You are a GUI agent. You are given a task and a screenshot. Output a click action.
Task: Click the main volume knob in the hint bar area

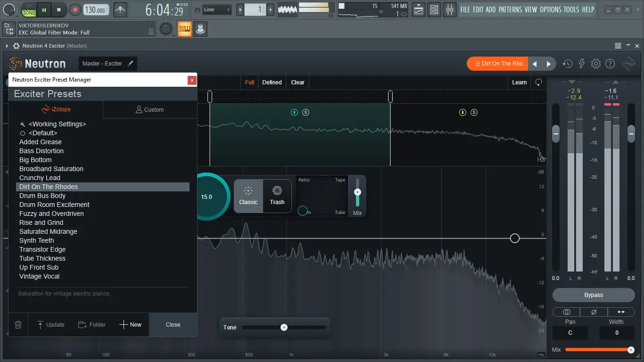click(x=165, y=29)
